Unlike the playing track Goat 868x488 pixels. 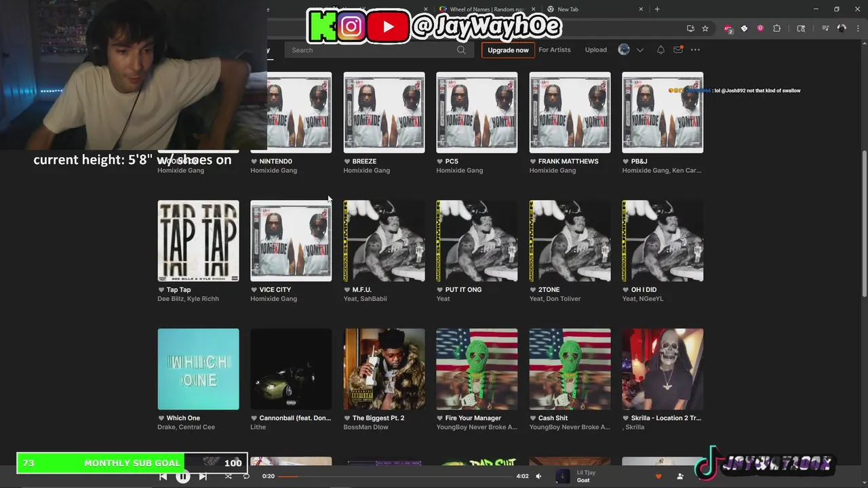pyautogui.click(x=658, y=476)
